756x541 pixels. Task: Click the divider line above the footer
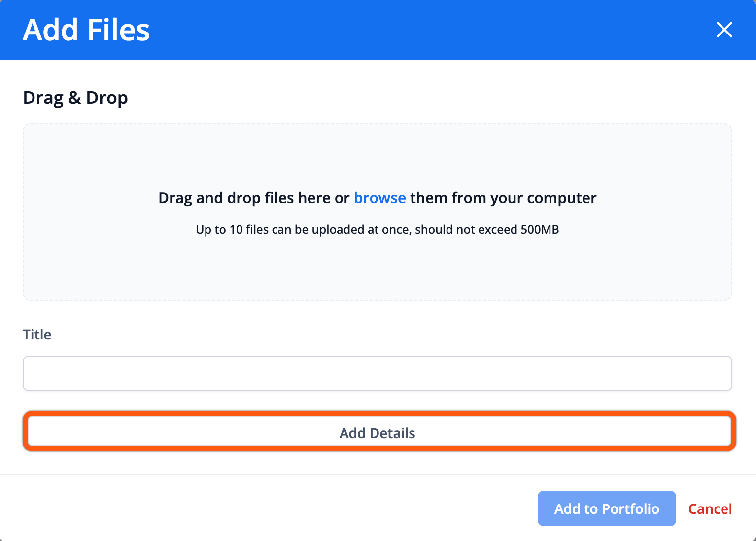point(377,474)
